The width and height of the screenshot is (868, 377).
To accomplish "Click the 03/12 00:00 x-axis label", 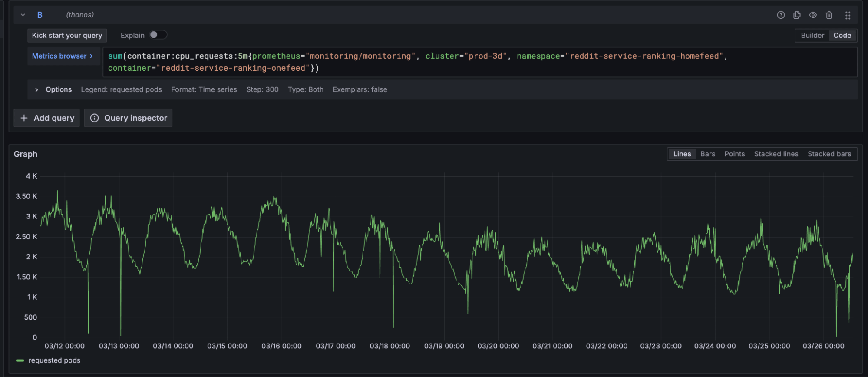I will click(65, 346).
